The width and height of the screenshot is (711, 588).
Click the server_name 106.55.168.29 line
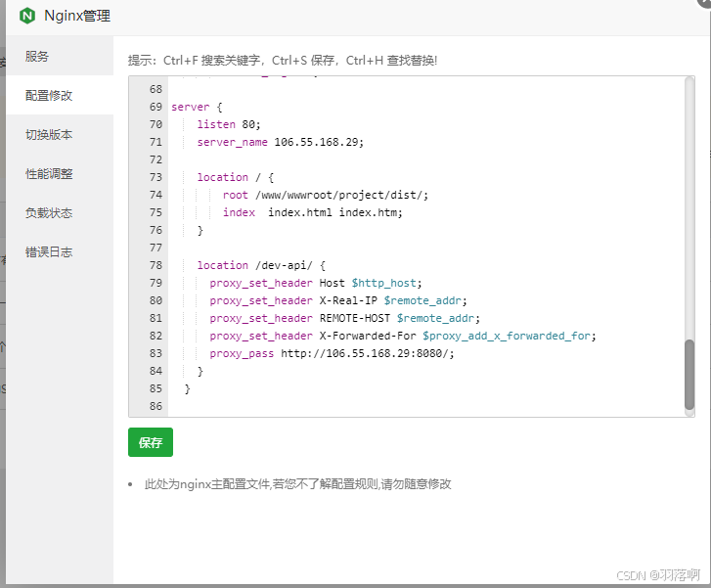(x=281, y=142)
